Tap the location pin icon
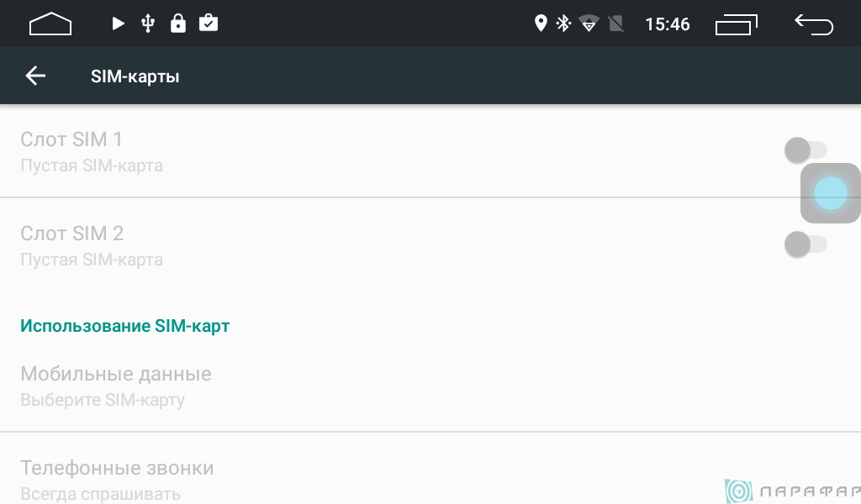Viewport: 861px width, 504px height. 541,24
